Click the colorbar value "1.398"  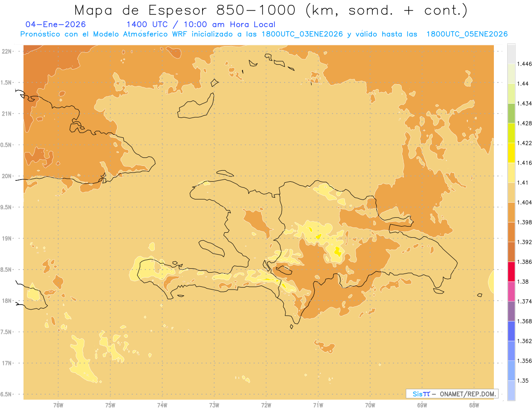524,222
